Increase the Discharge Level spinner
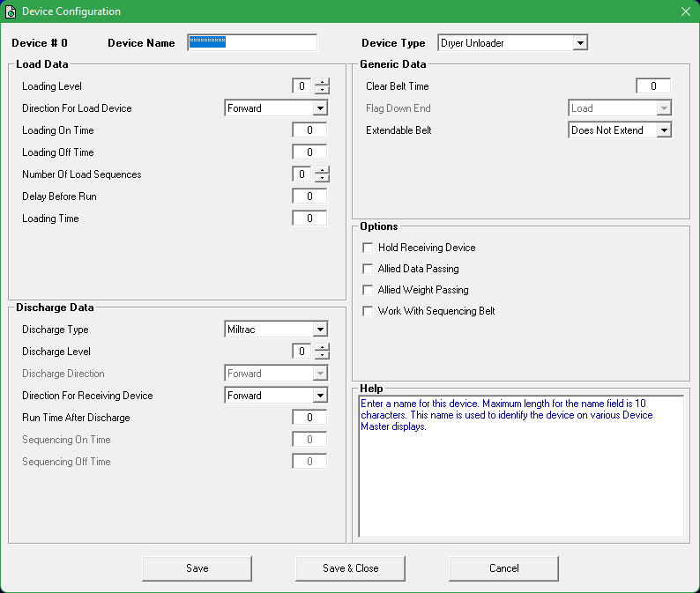The height and width of the screenshot is (593, 700). click(x=322, y=347)
